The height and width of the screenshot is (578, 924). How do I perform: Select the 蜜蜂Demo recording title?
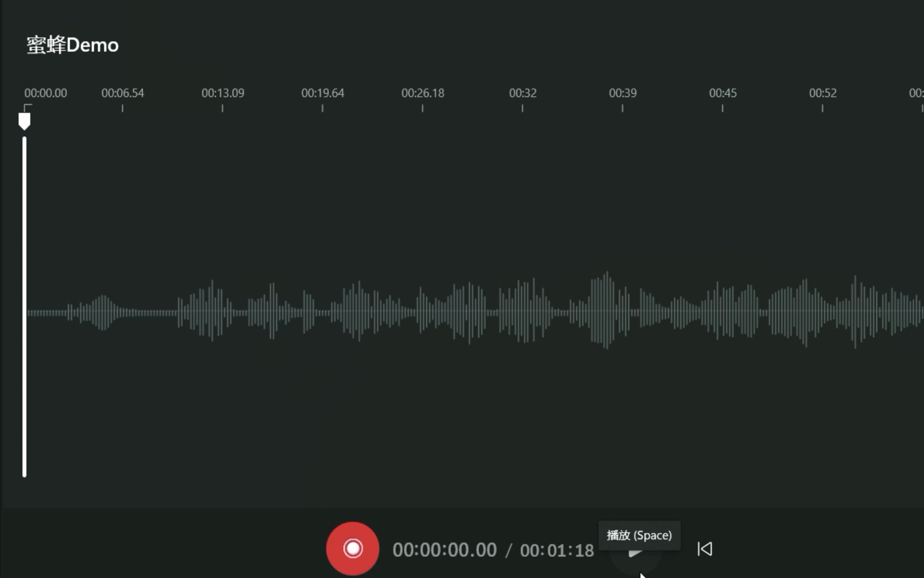coord(73,45)
